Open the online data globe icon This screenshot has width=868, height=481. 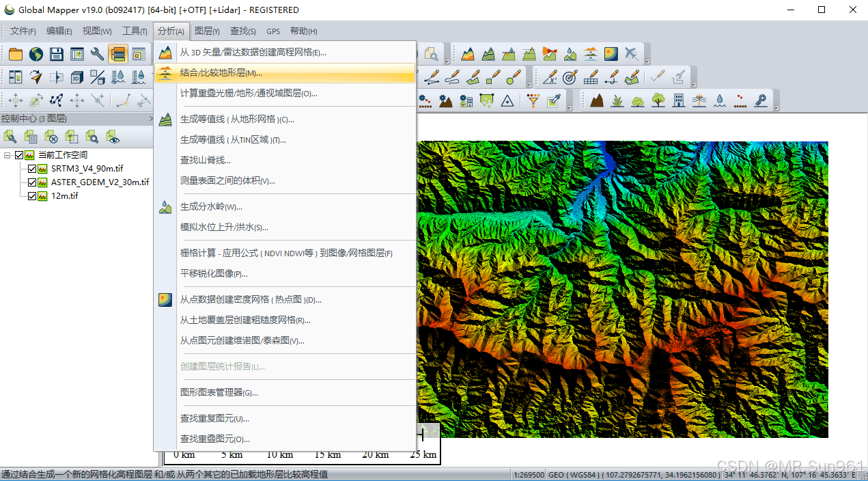36,54
